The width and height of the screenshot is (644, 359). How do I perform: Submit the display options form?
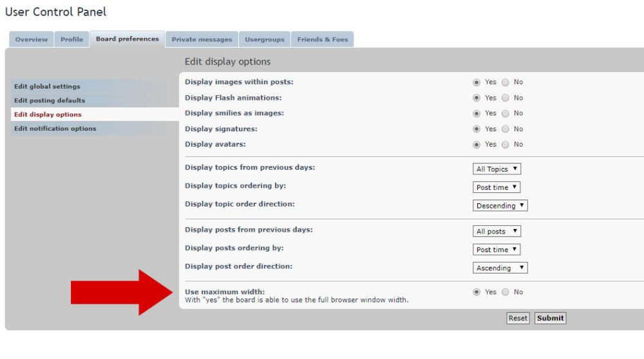550,318
